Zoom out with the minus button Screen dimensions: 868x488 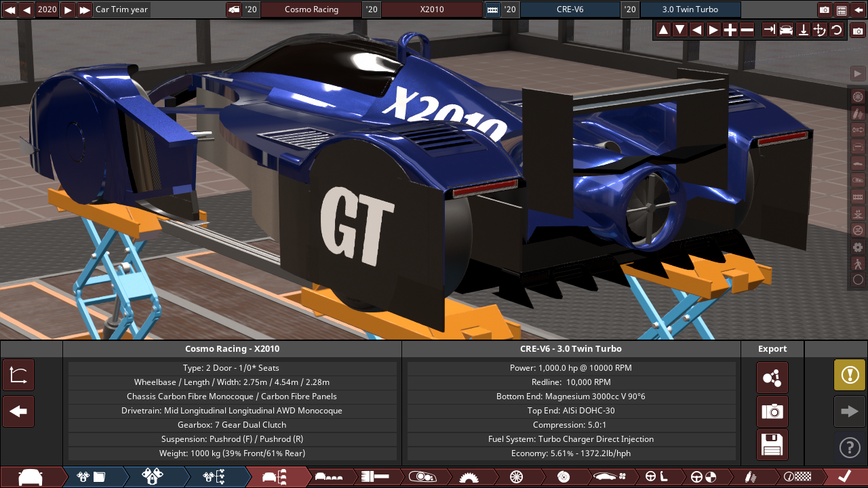[x=747, y=30]
